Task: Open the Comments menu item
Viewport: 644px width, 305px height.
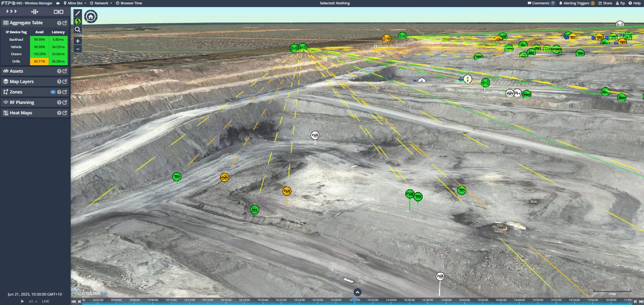Action: [540, 3]
